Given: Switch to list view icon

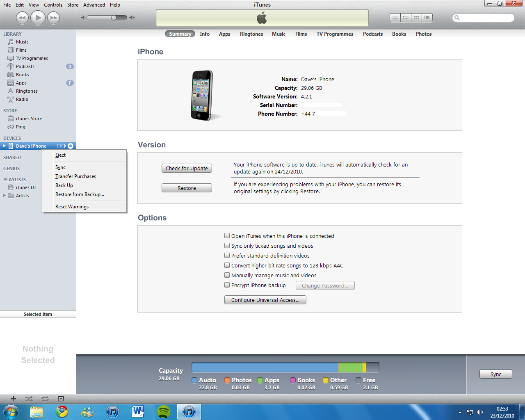Looking at the screenshot, I should pyautogui.click(x=395, y=18).
